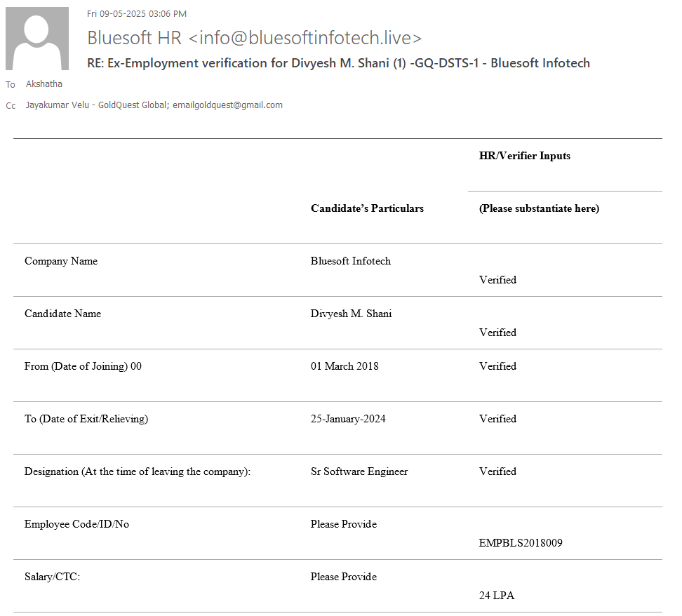682x616 pixels.
Task: Click the email subject line text
Action: [x=337, y=63]
